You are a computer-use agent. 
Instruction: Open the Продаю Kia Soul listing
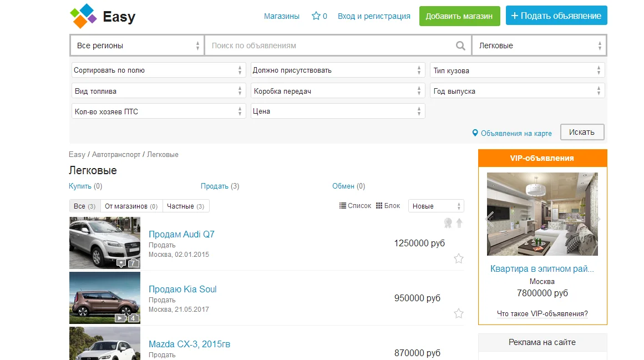point(182,289)
